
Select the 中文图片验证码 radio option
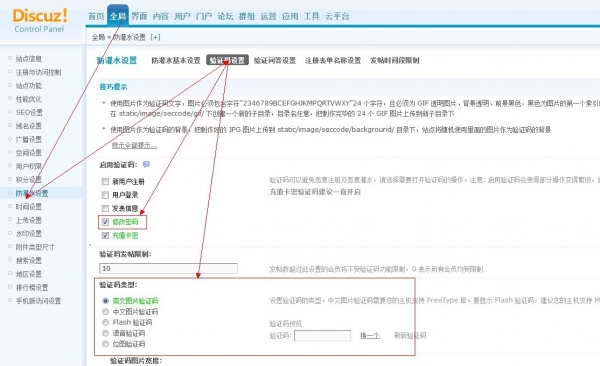(x=105, y=312)
